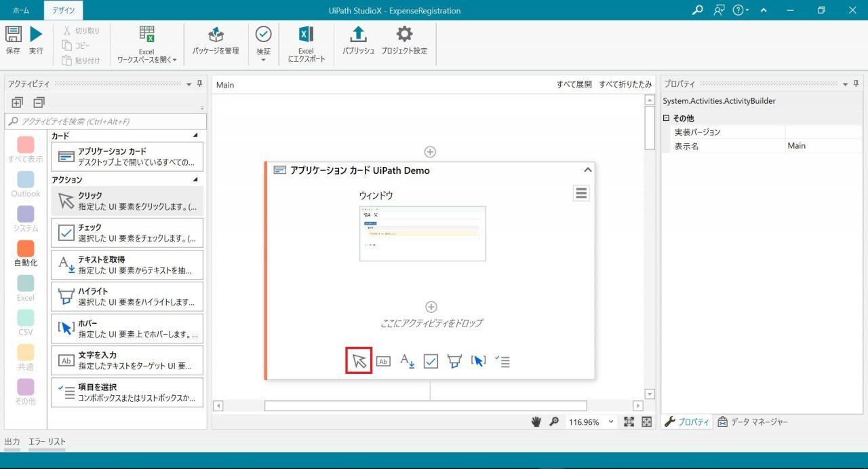The width and height of the screenshot is (868, 469).
Task: Select the Excel category filter
Action: coord(25,288)
